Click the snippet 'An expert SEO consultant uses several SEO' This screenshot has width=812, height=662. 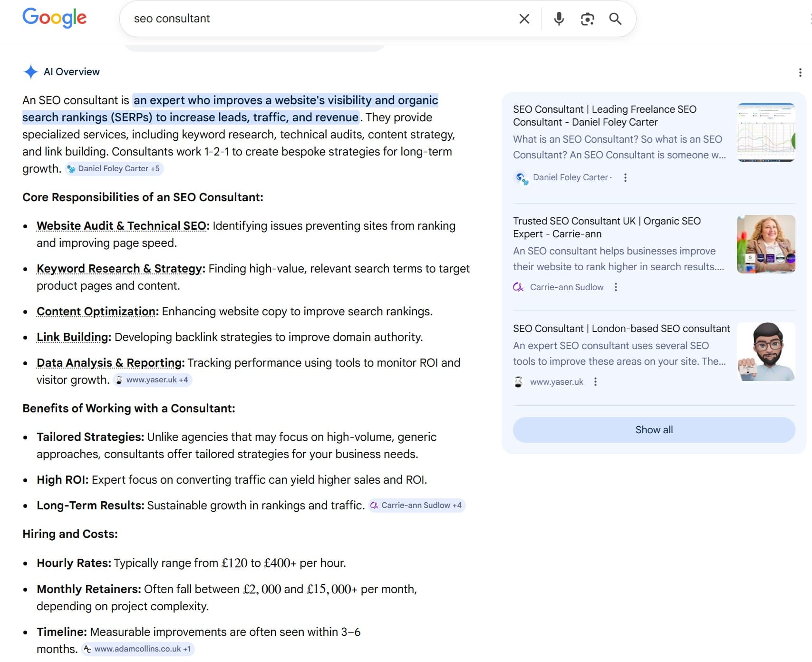(619, 353)
